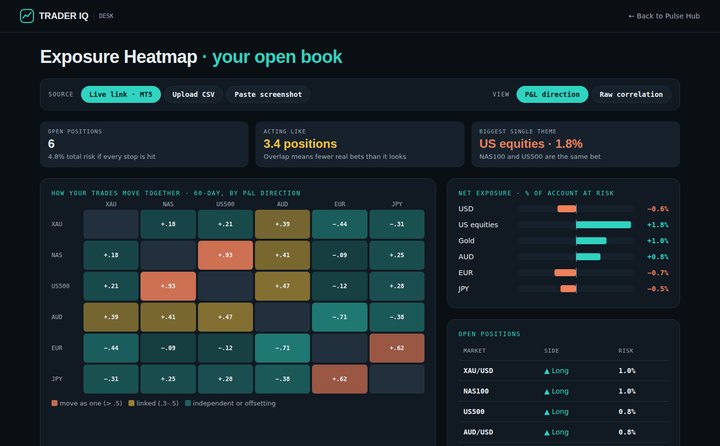Click AUD row JPY column cell -.38
Viewport: 720px width, 446px height.
[397, 317]
